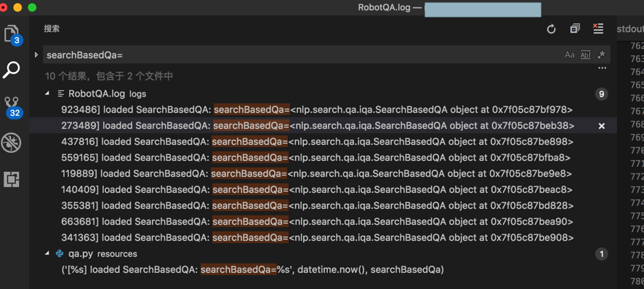Open result ending with 0x7f05c87bf978
Viewport: 644px width, 289px height.
click(x=317, y=110)
